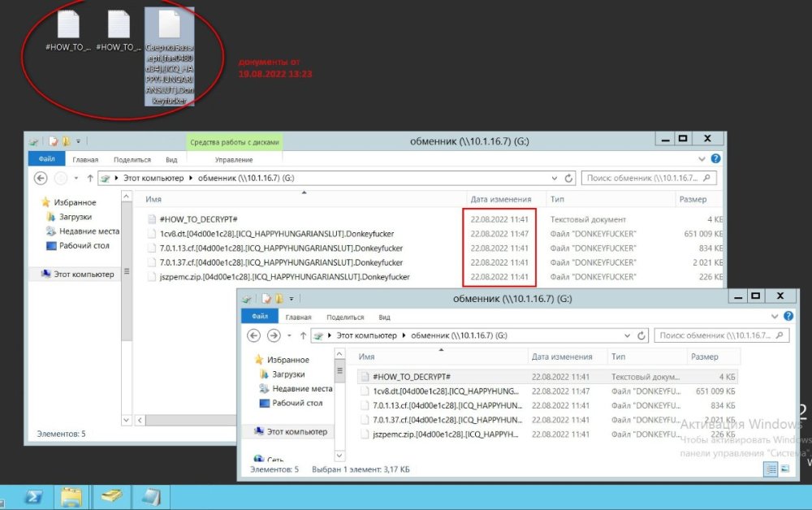Click the Forward arrow in the front Explorer window
The height and width of the screenshot is (510, 812).
click(x=274, y=335)
